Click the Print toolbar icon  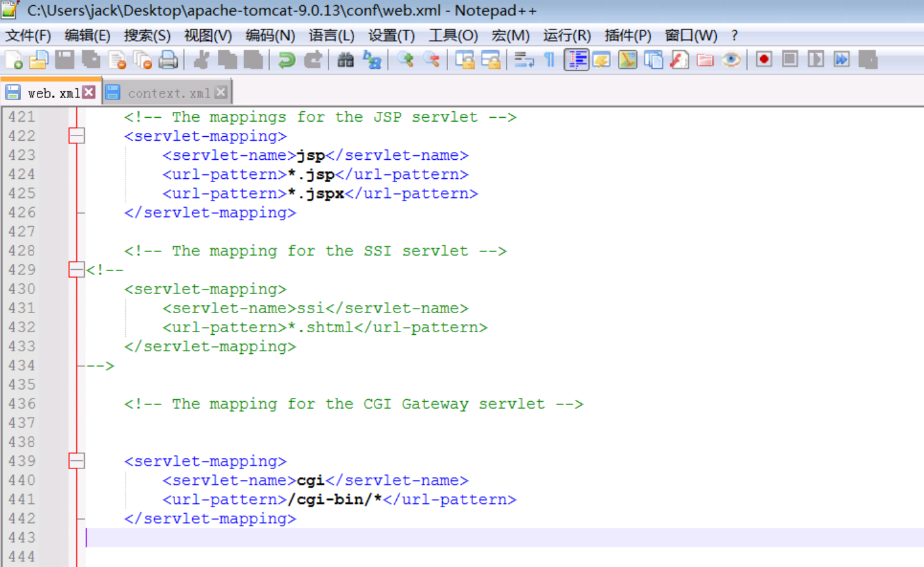coord(168,60)
